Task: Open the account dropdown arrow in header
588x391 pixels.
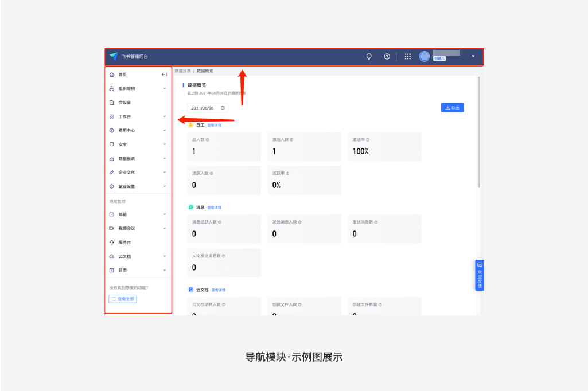Action: 473,56
